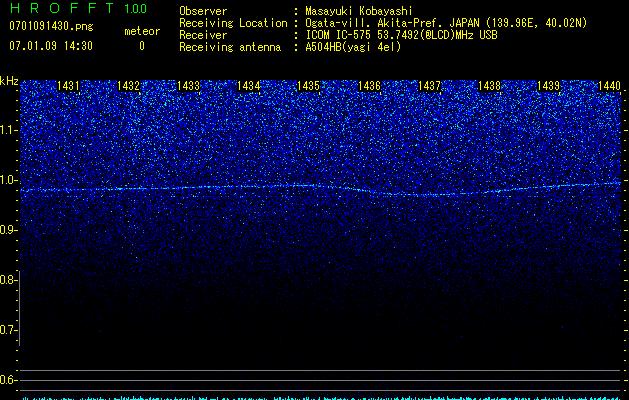Click the 1436 time marker
The image size is (629, 400).
tap(369, 86)
